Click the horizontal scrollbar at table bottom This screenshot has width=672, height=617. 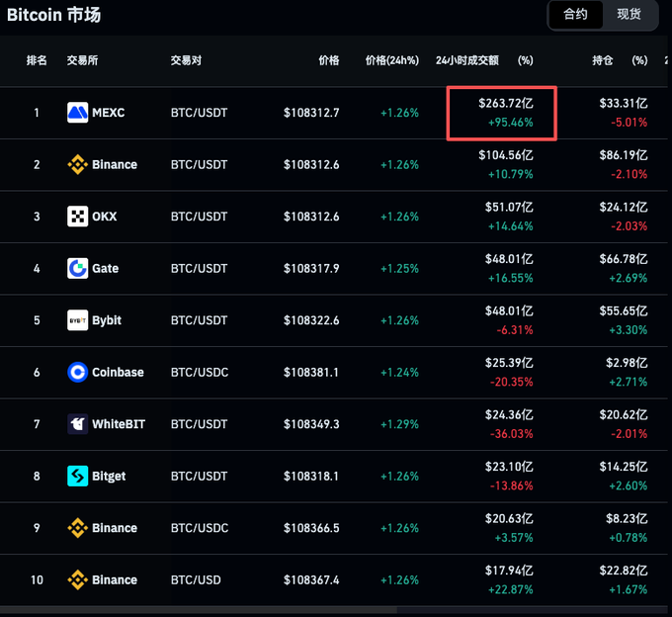click(x=199, y=610)
